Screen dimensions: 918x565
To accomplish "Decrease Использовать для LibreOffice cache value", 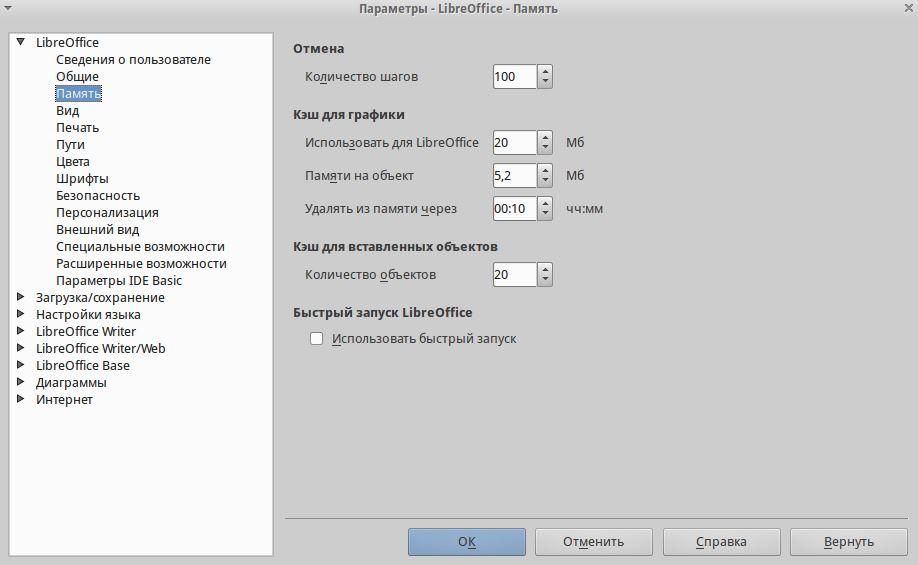I will pyautogui.click(x=545, y=148).
